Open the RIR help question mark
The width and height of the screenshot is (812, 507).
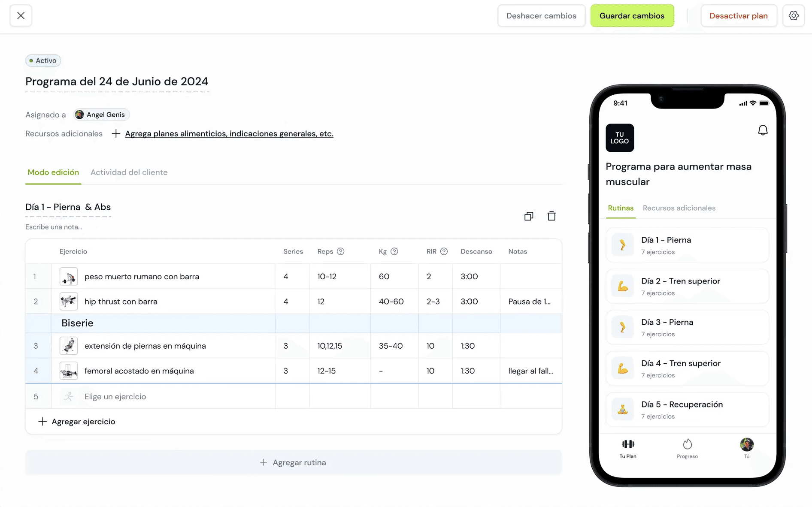444,251
